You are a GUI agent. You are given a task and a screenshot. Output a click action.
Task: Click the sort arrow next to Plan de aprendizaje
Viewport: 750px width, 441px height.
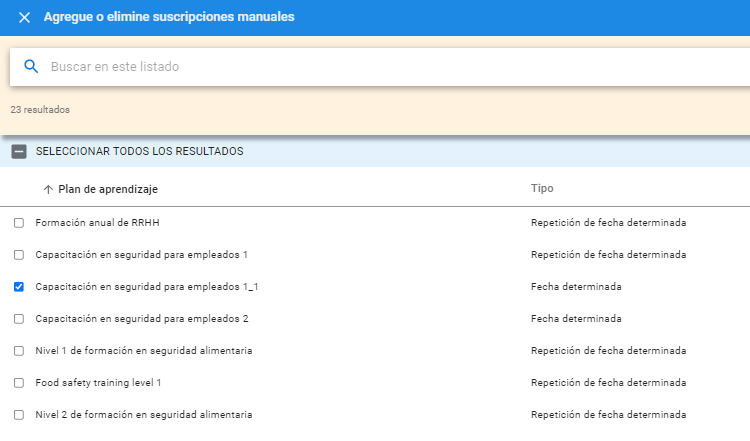pyautogui.click(x=48, y=189)
